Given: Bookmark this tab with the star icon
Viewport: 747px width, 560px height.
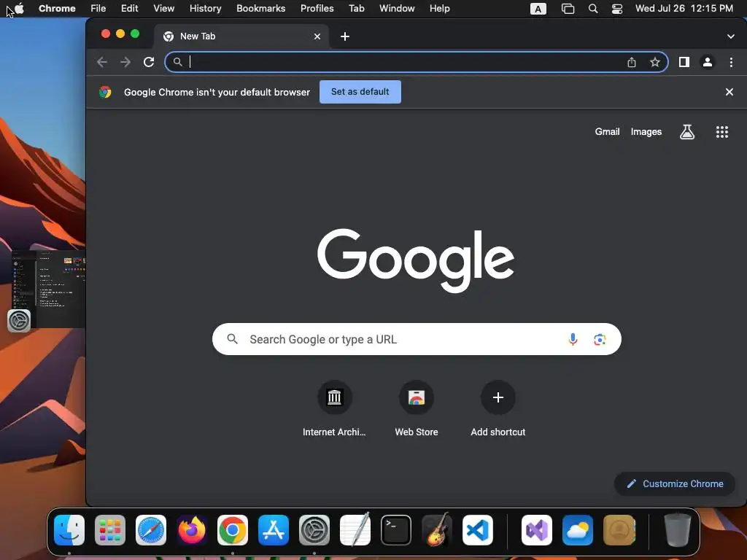Looking at the screenshot, I should pyautogui.click(x=655, y=62).
